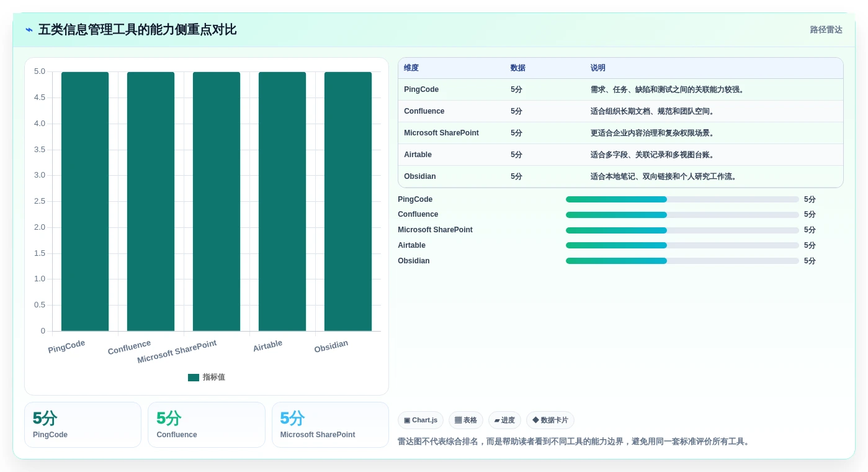Open the Microsoft SharePoint 5分 data card
Image resolution: width=868 pixels, height=472 pixels.
(x=330, y=425)
